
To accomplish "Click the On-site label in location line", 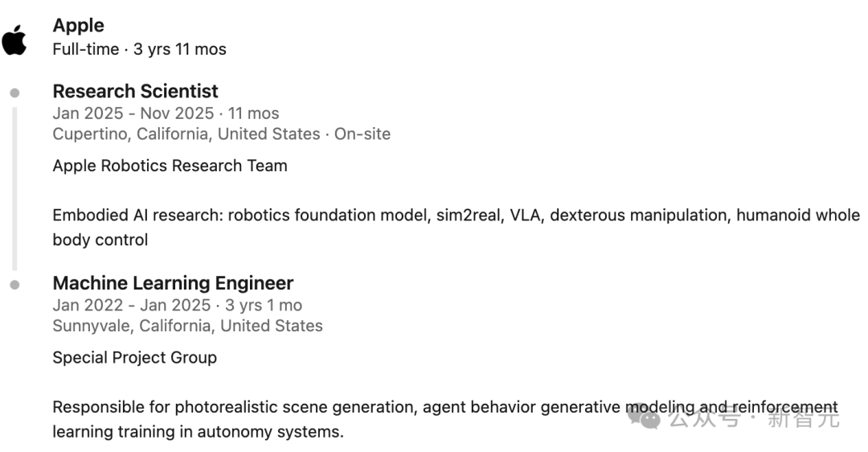I will [x=362, y=134].
